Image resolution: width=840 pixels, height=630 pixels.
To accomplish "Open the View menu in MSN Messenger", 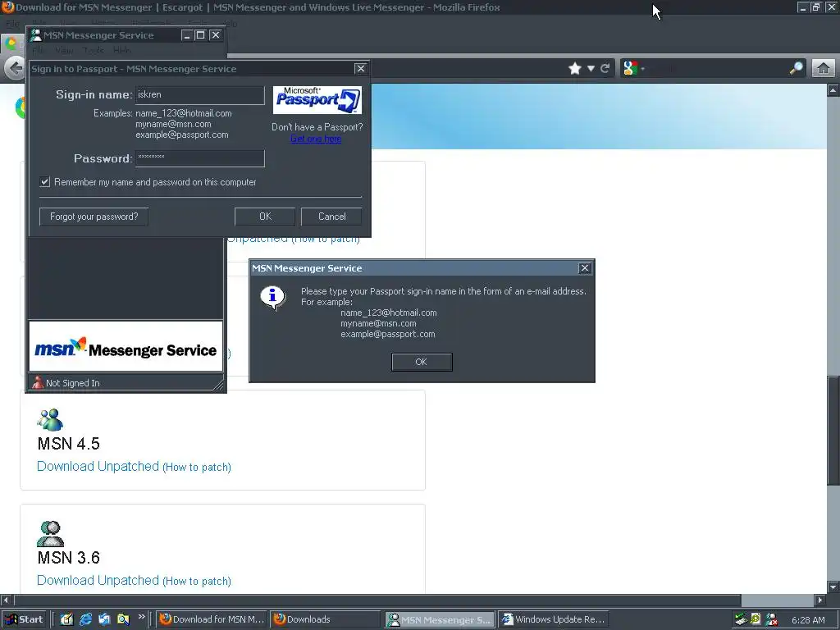I will pyautogui.click(x=64, y=50).
